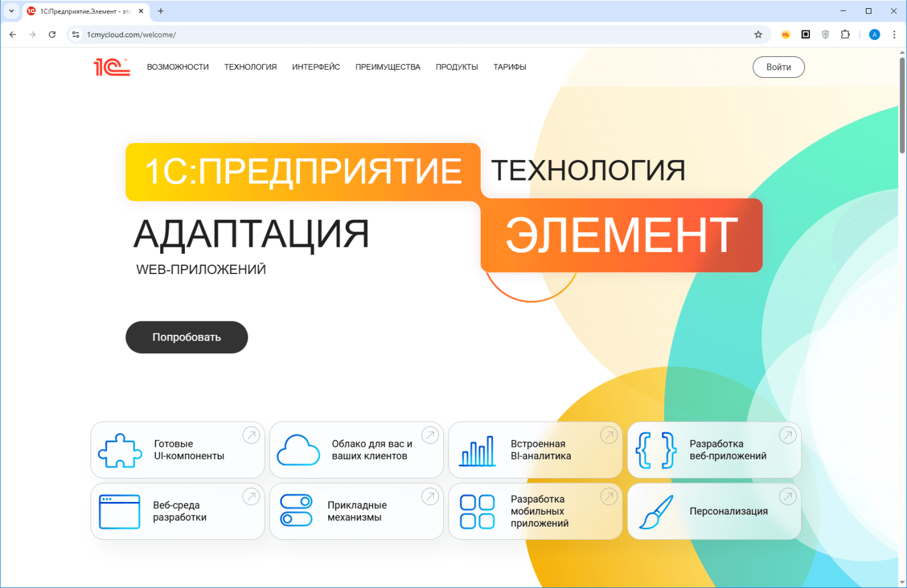Click the Войти button
Screen dimensions: 907x588
click(778, 67)
